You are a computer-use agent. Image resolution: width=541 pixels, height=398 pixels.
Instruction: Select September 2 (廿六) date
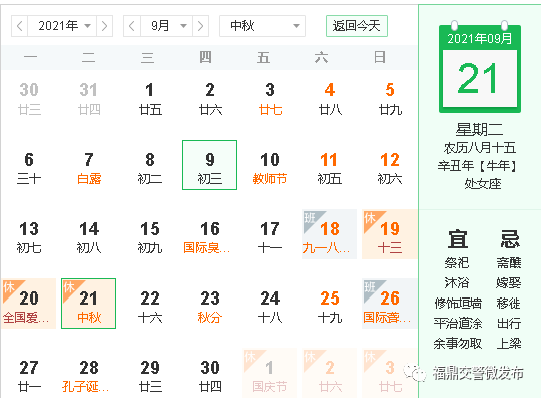pyautogui.click(x=209, y=99)
